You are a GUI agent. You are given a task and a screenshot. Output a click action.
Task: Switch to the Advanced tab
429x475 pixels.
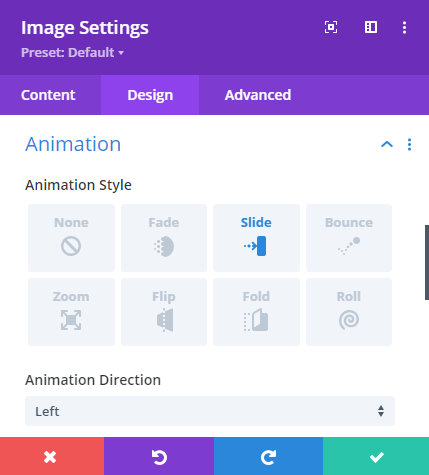coord(258,95)
